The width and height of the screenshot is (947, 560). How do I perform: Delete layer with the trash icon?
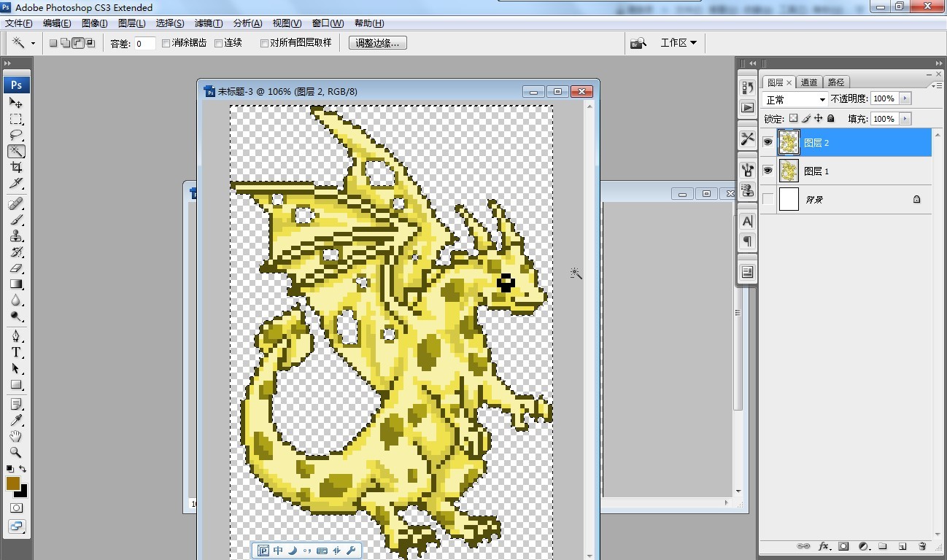[922, 545]
